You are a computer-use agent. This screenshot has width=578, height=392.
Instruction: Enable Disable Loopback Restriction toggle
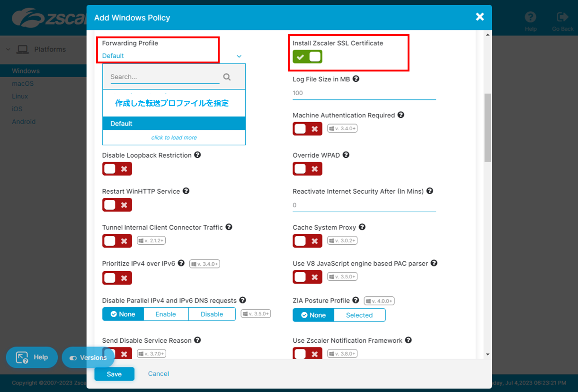pos(117,169)
